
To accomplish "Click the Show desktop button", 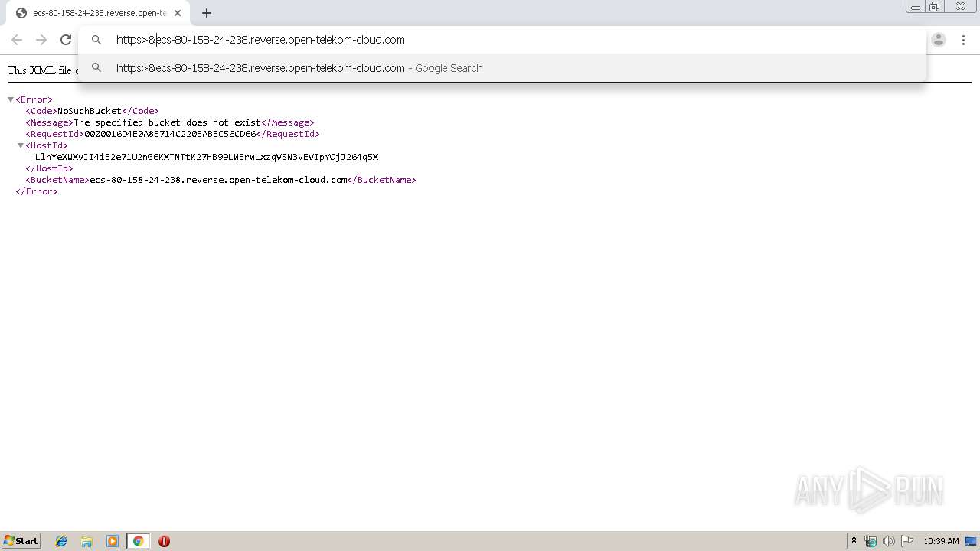I will coord(971,541).
